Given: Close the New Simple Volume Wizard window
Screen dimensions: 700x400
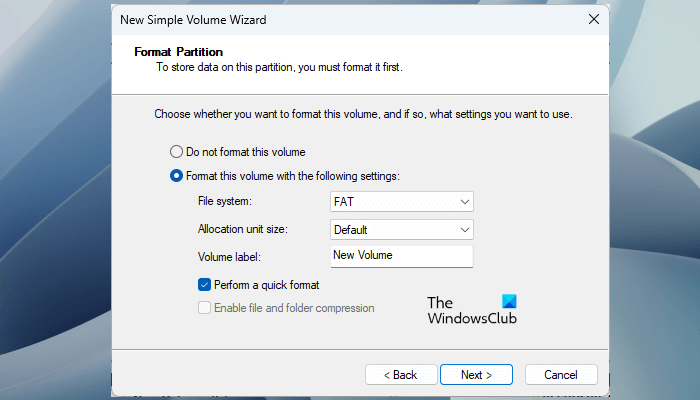Looking at the screenshot, I should pyautogui.click(x=594, y=19).
